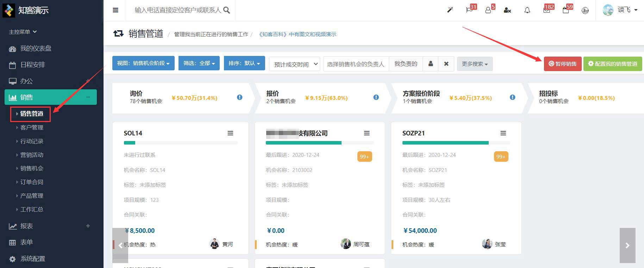Go to 我的仪表盘 in sidebar

pyautogui.click(x=36, y=49)
